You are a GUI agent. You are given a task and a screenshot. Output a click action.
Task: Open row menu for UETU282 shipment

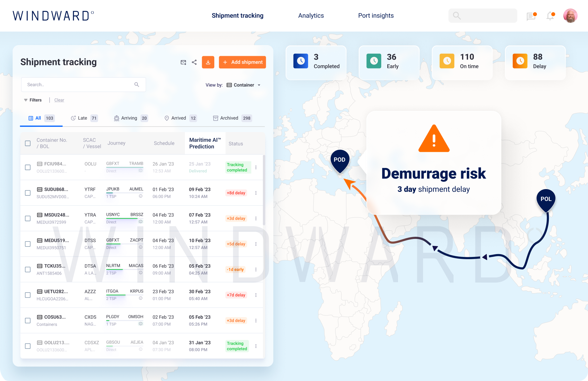(256, 295)
